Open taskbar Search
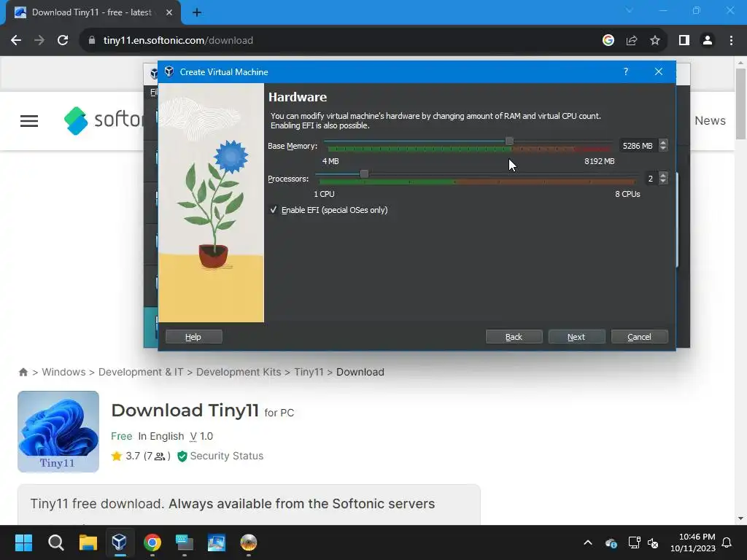747x560 pixels. click(x=55, y=542)
